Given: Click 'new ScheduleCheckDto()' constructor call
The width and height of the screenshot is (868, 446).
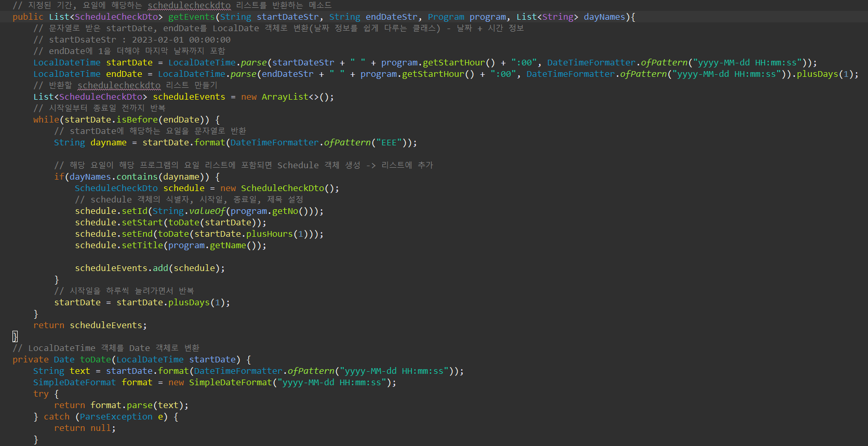Looking at the screenshot, I should pos(277,188).
